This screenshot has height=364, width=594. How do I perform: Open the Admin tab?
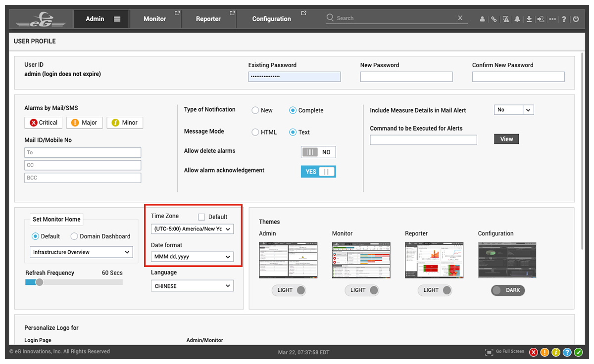coord(101,19)
